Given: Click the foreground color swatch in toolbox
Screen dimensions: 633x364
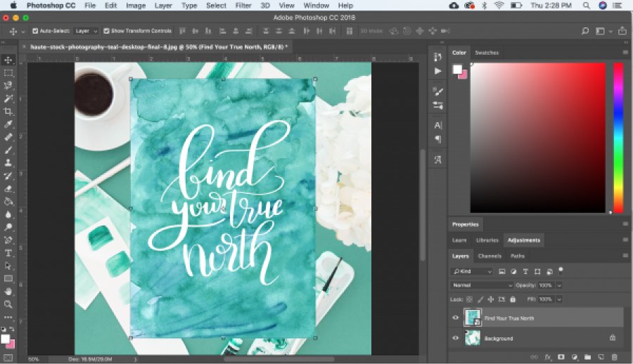Looking at the screenshot, I should coord(5,339).
